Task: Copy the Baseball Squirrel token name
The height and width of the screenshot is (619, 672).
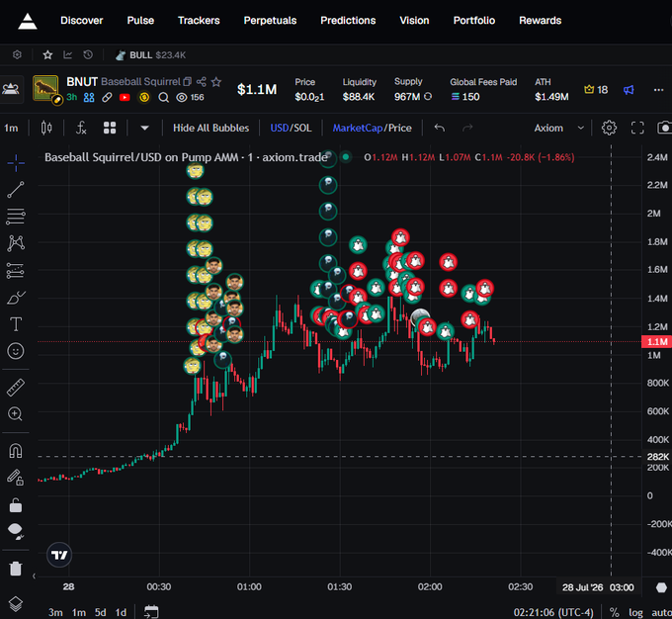Action: click(x=188, y=81)
